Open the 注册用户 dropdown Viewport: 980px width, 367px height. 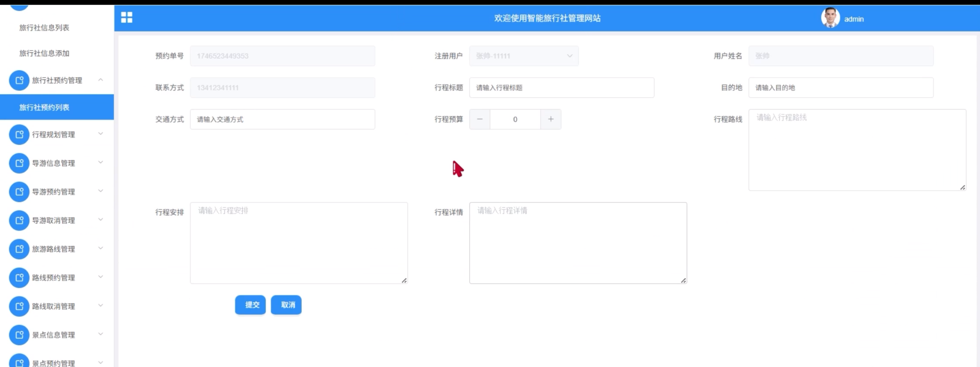point(524,56)
